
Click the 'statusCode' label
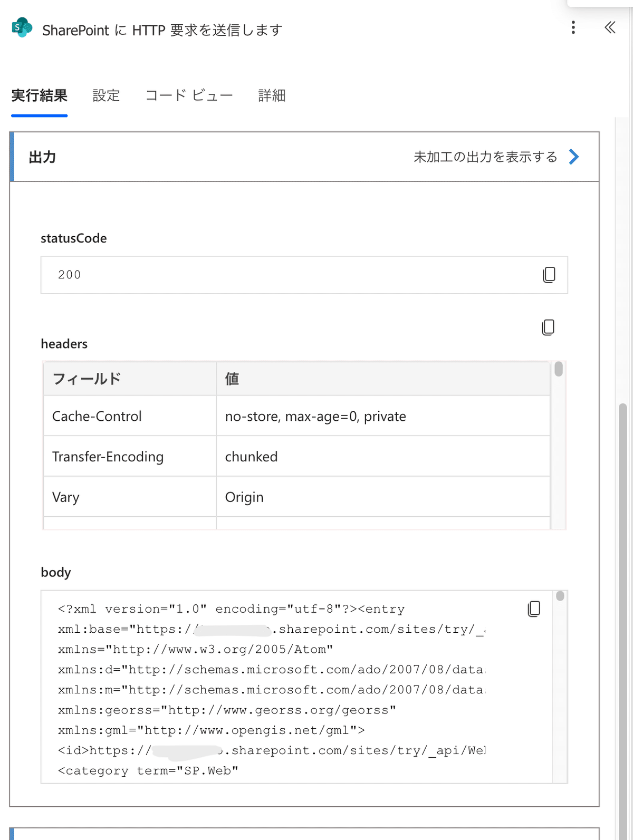(74, 238)
